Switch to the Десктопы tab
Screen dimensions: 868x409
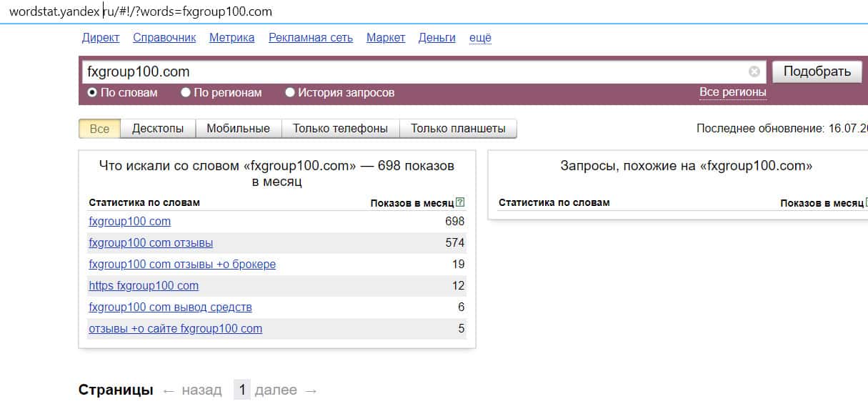pyautogui.click(x=158, y=129)
